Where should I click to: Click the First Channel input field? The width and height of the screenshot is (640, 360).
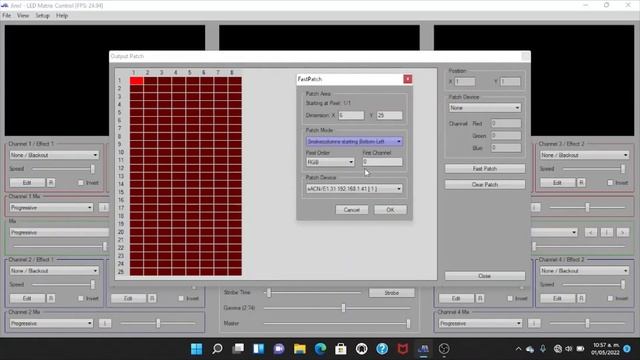[x=382, y=162]
